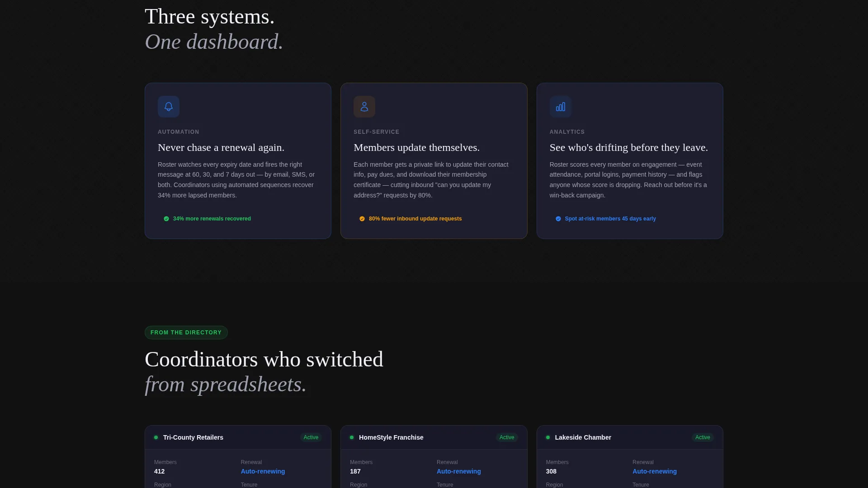Click the bar chart Analytics icon

click(x=561, y=107)
